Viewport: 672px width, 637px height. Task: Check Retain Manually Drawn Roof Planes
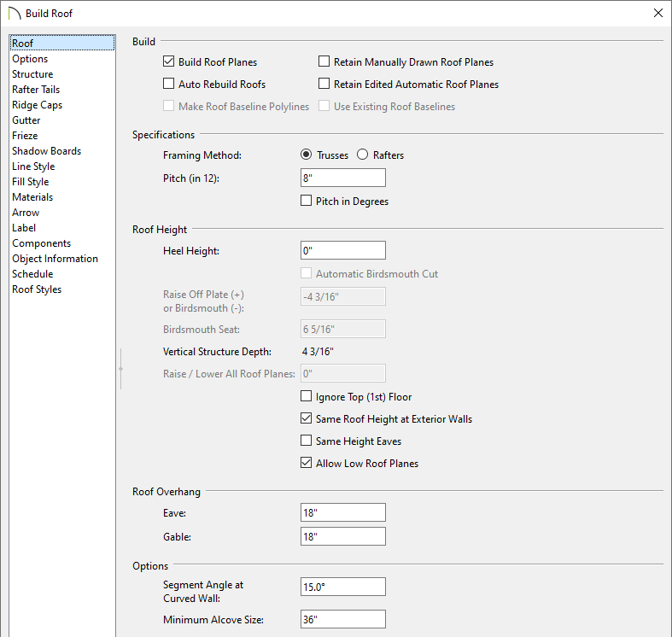coord(324,61)
